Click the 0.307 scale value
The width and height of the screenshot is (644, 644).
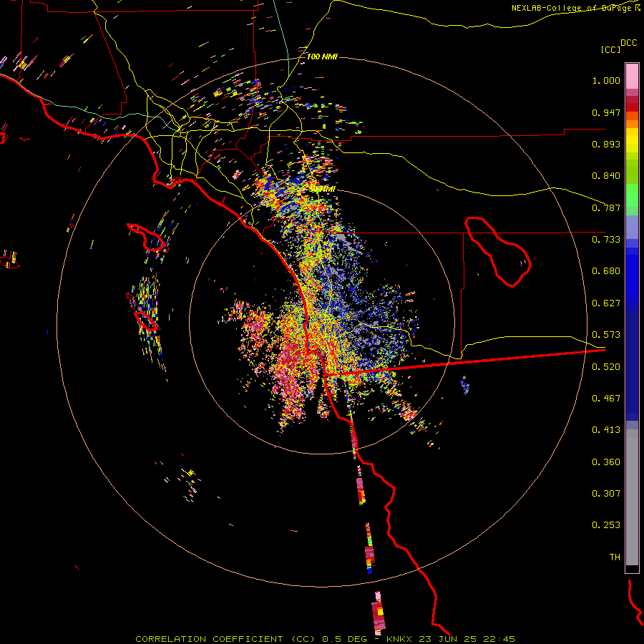point(606,494)
